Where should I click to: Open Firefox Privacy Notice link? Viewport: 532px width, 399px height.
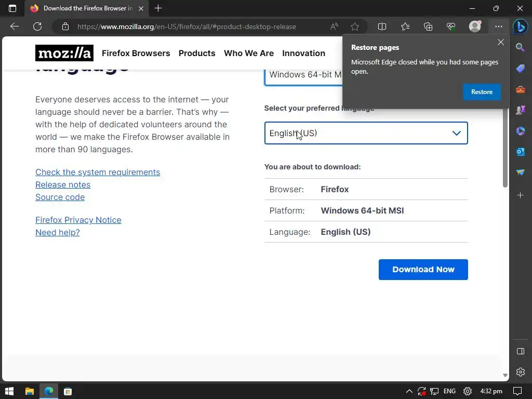point(78,220)
